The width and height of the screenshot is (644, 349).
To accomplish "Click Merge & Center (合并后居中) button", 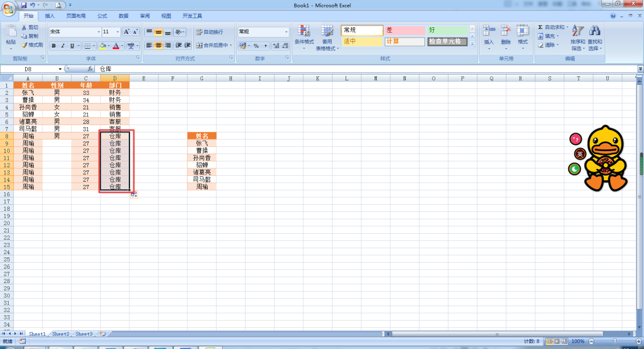I will (x=213, y=46).
